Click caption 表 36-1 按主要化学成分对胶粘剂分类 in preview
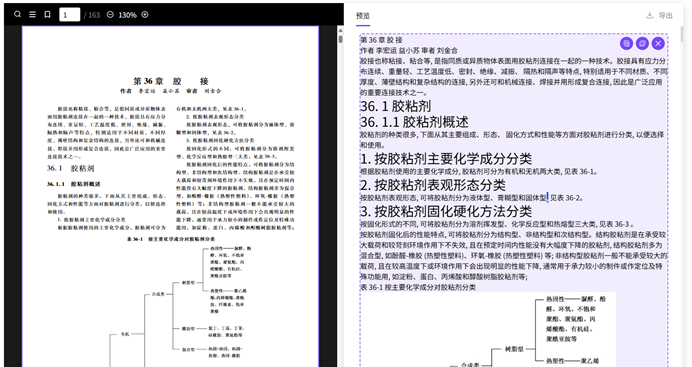This screenshot has width=692, height=367. click(x=417, y=287)
